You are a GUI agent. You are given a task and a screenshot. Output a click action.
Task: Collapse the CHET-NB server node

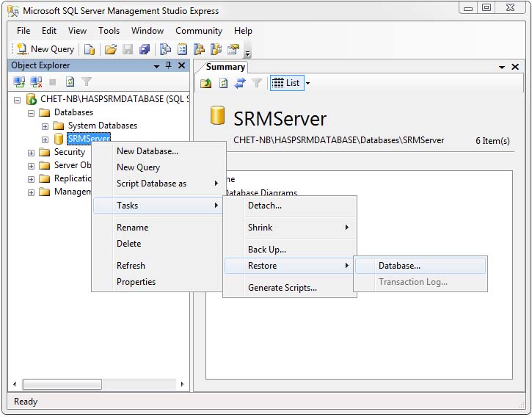coord(18,100)
